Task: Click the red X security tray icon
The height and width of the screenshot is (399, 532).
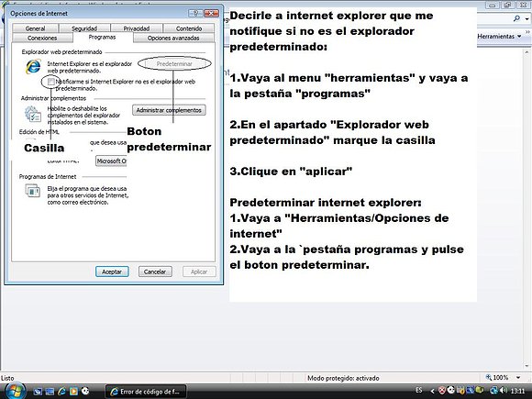Action: pos(442,390)
